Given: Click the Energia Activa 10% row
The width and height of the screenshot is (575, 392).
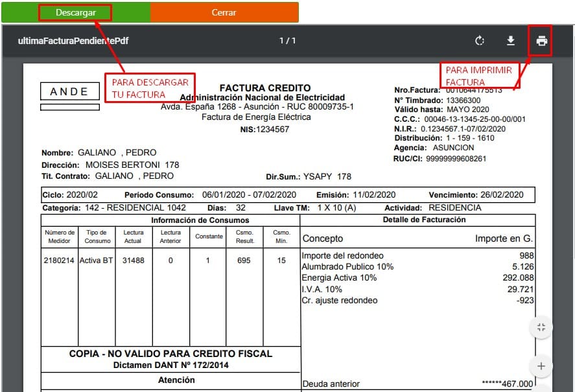Looking at the screenshot, I should click(x=417, y=277).
